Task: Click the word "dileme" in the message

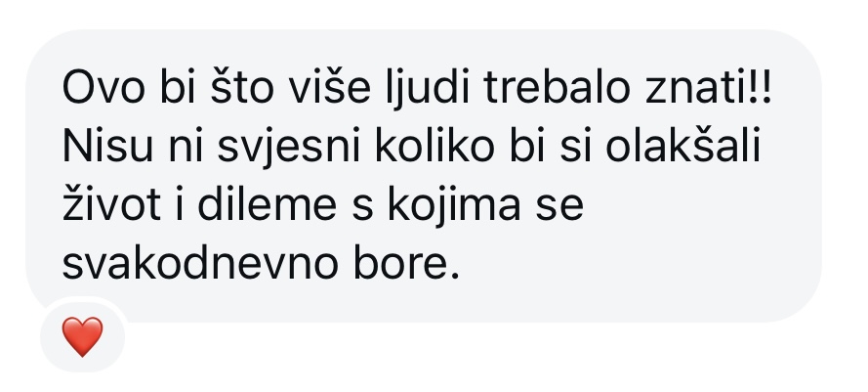Action: coord(267,204)
